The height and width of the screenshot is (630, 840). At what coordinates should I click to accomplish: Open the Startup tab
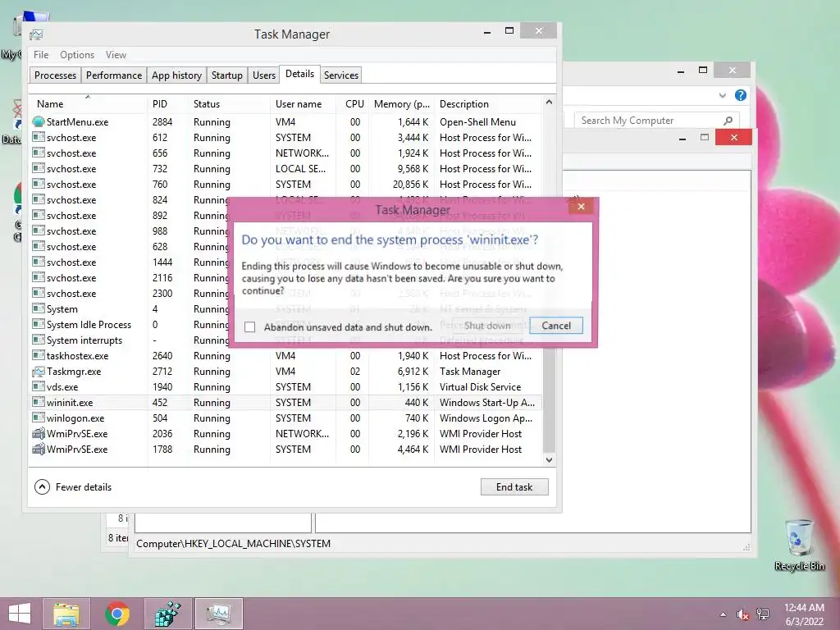tap(226, 75)
